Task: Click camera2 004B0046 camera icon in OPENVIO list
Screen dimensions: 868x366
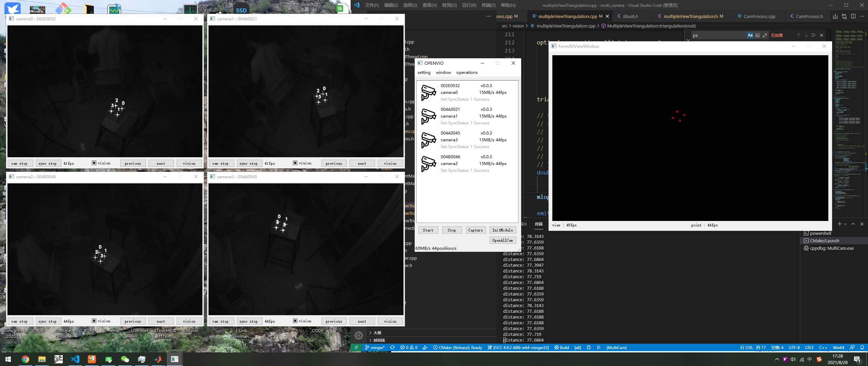Action: pos(429,164)
